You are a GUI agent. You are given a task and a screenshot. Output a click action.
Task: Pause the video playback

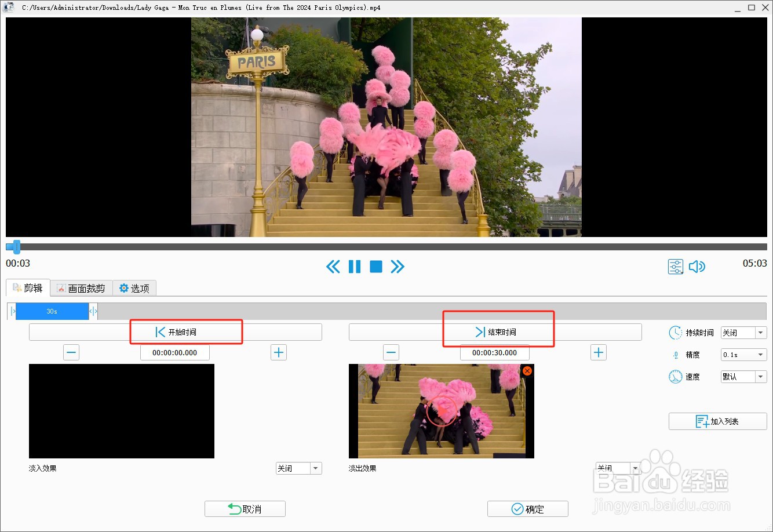355,267
